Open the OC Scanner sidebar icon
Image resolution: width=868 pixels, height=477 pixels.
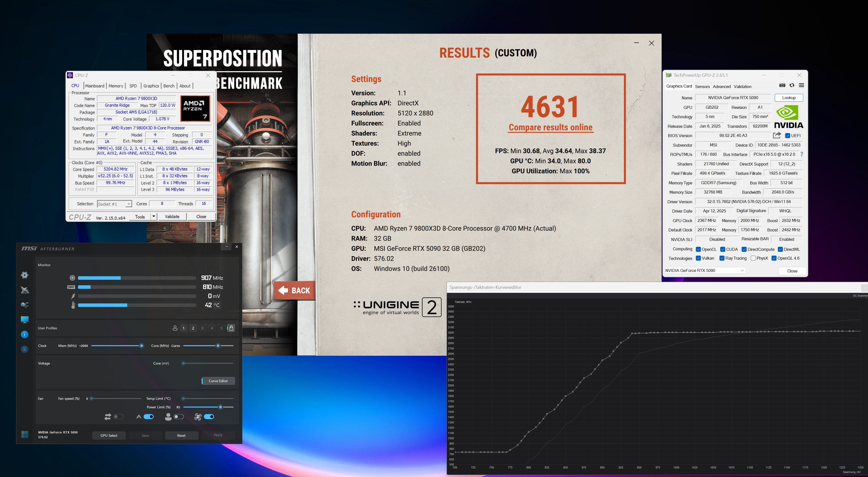25,305
